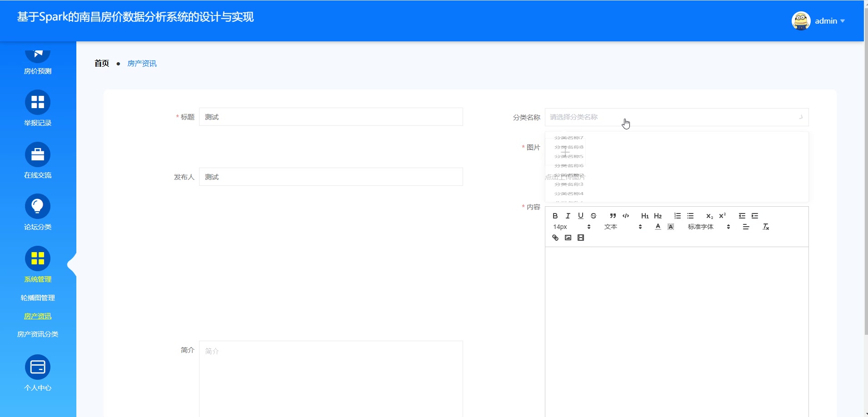Insert a hyperlink in the editor

555,238
